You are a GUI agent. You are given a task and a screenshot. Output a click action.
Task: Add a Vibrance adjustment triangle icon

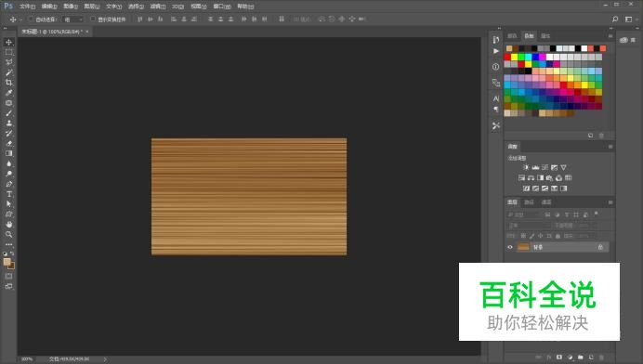pos(563,167)
